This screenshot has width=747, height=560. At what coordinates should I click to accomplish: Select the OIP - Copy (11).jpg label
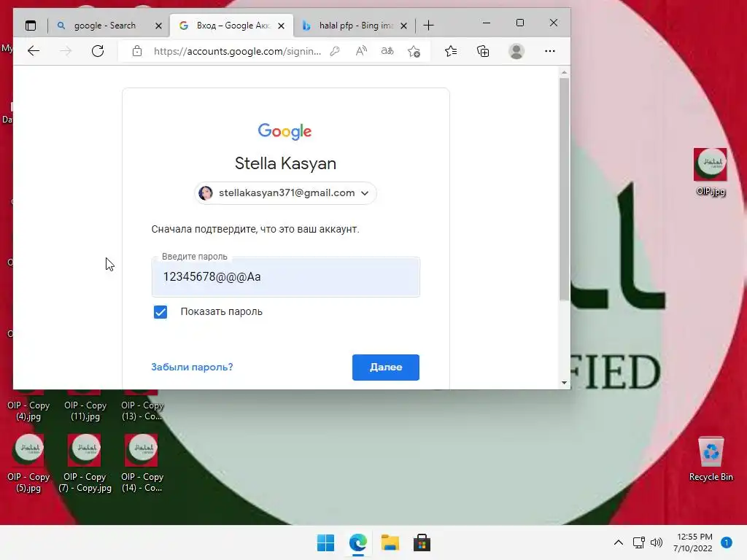click(85, 411)
